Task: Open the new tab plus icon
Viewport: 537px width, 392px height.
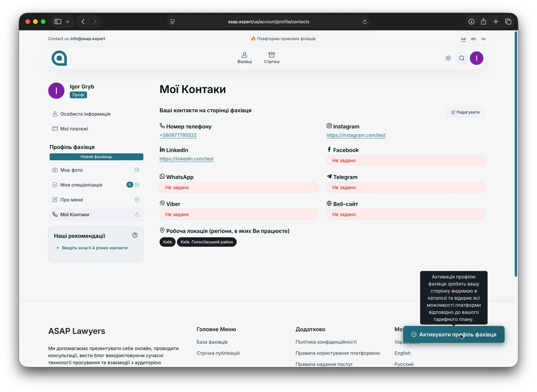Action: pyautogui.click(x=496, y=22)
